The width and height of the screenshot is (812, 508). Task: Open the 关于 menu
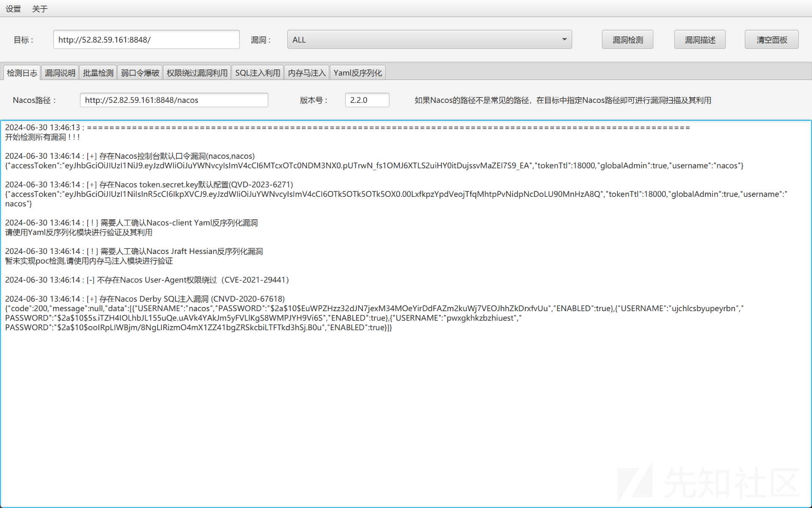click(x=40, y=9)
